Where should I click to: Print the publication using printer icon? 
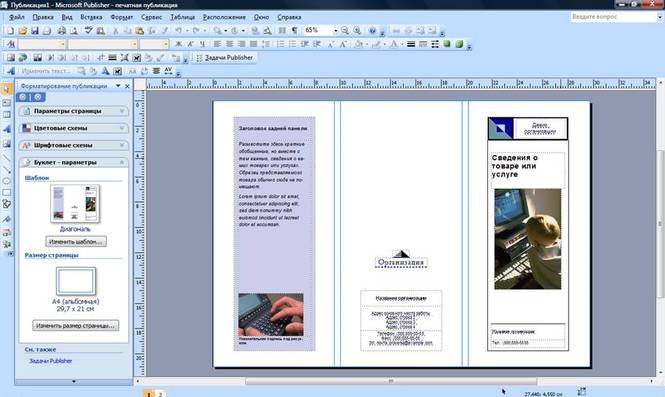point(62,31)
